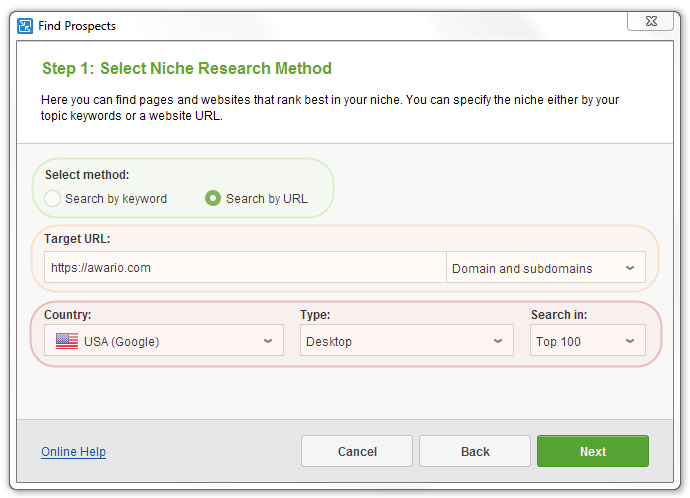Screen dimensions: 690x498
Task: Open the Domain and subdomains dropdown
Action: (546, 267)
